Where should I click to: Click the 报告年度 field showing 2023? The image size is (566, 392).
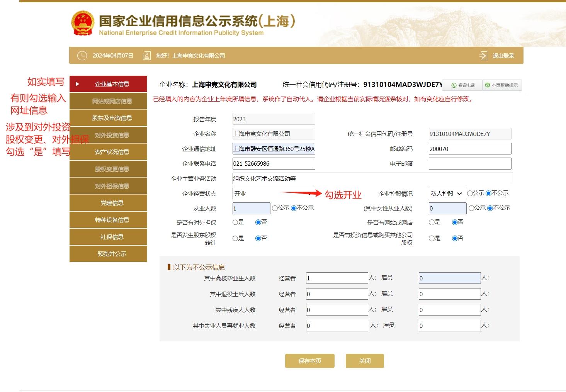coord(274,119)
